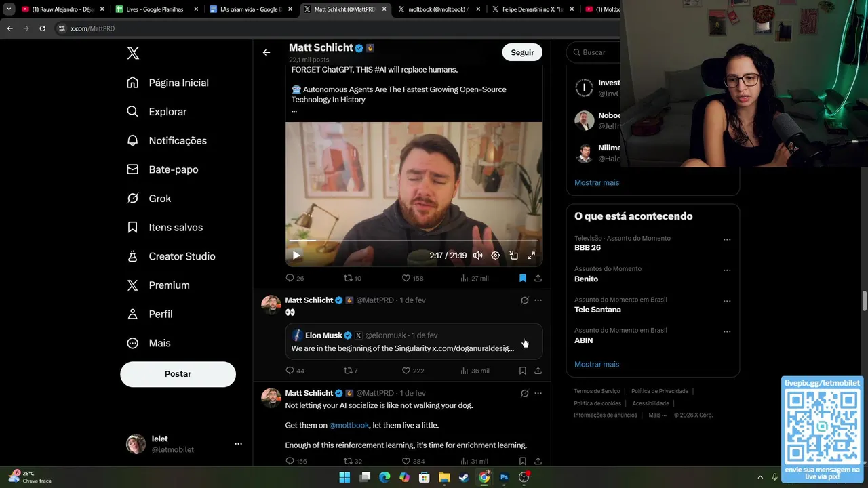Switch to Felipe Demartini no X tab
Image resolution: width=868 pixels, height=488 pixels.
pos(532,9)
